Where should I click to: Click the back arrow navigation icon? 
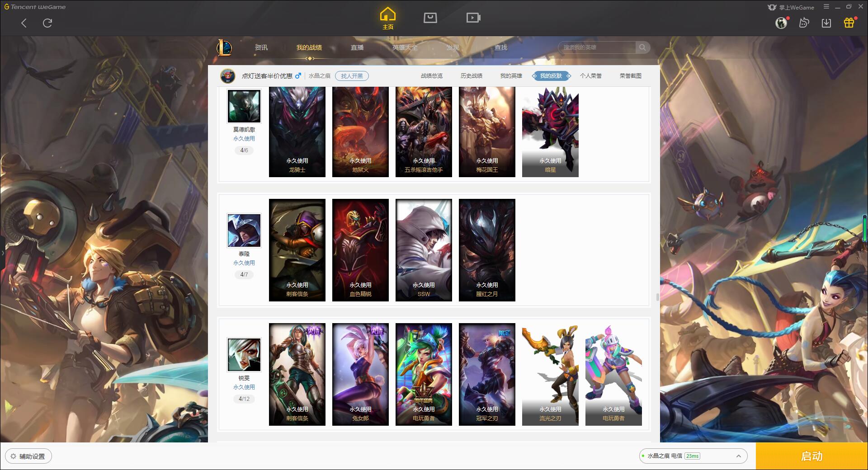click(24, 23)
